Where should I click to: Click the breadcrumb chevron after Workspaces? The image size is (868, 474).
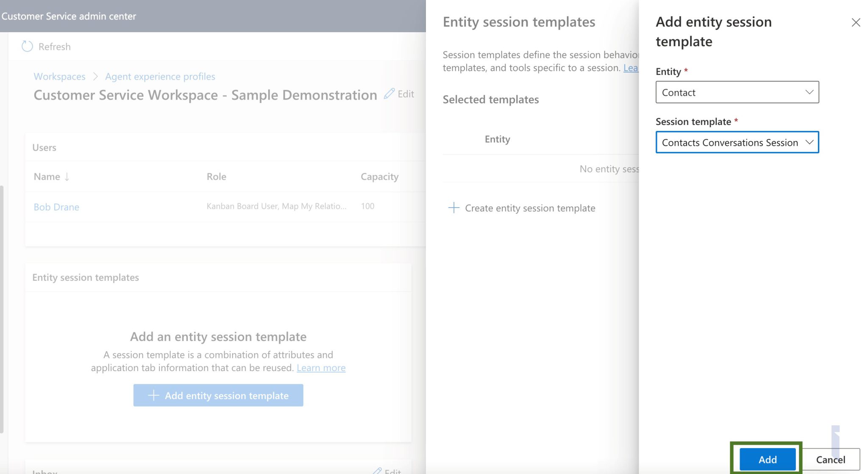pos(95,76)
